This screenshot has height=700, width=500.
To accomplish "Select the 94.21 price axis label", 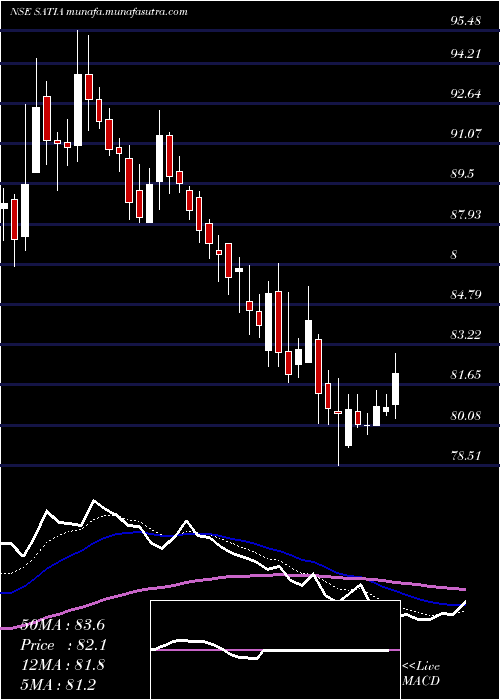I will tap(466, 54).
